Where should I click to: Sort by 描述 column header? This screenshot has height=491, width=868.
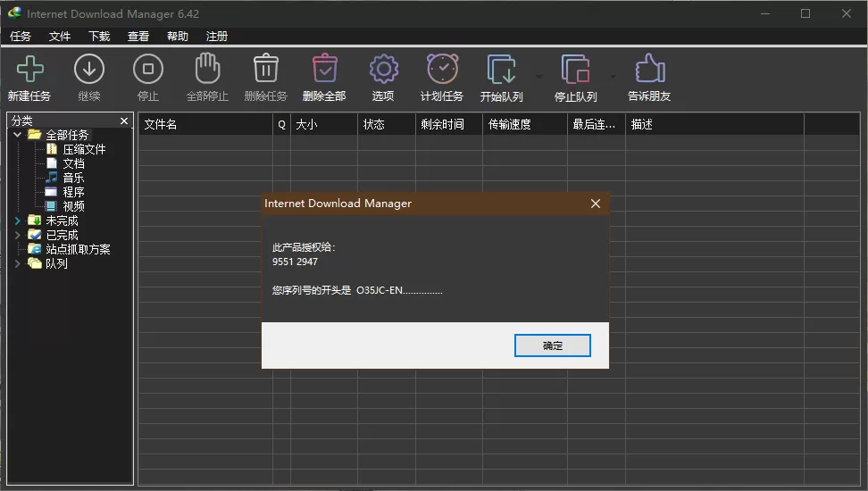coord(715,125)
